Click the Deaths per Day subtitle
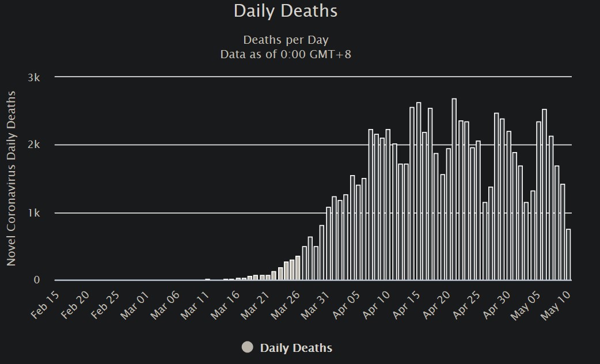This screenshot has height=364, width=600. pos(286,40)
